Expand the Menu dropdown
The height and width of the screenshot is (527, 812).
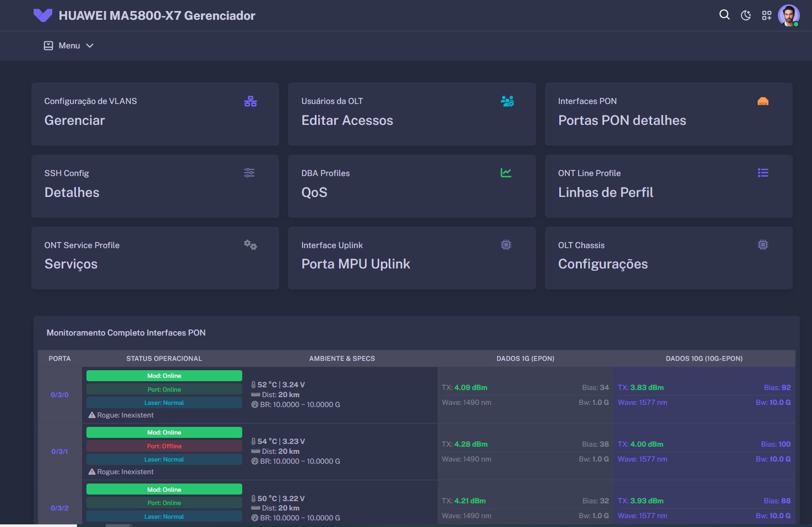click(x=69, y=46)
